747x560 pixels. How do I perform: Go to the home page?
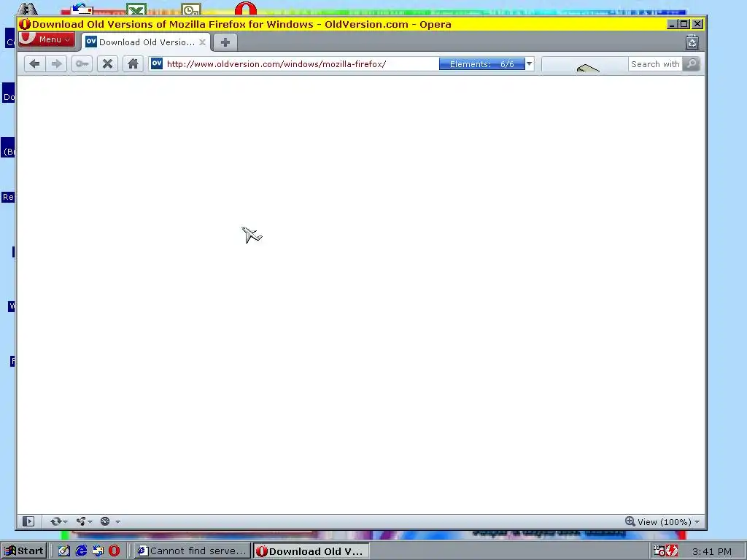tap(133, 64)
